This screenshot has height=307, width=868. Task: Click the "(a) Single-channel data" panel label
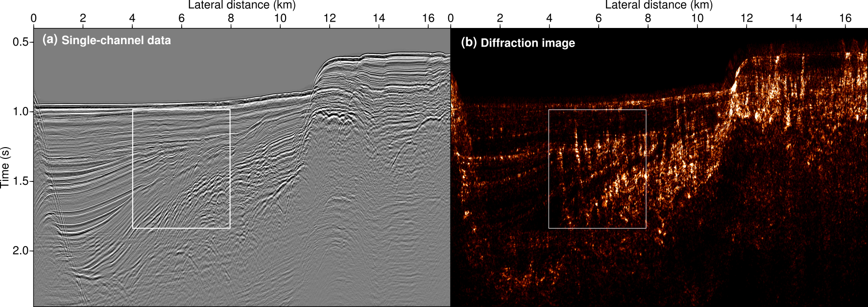[106, 40]
